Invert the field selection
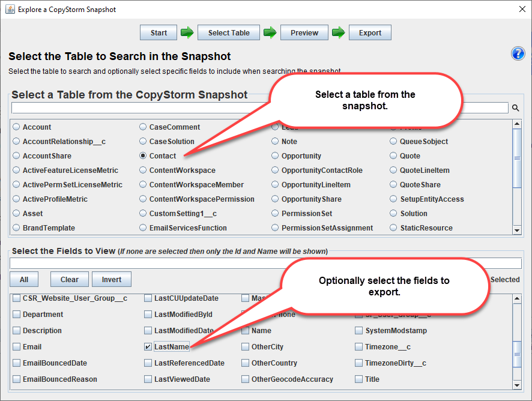The height and width of the screenshot is (401, 532). tap(111, 279)
